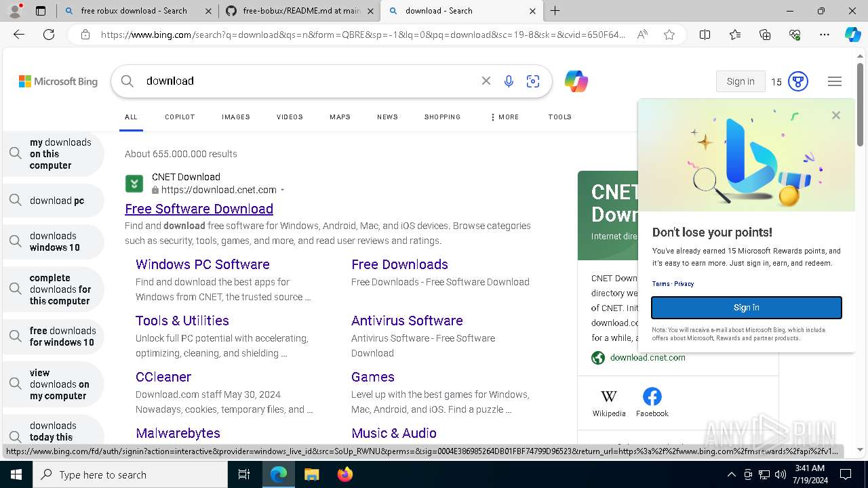The width and height of the screenshot is (868, 488).
Task: Select the NEWS search tab
Action: (x=387, y=117)
